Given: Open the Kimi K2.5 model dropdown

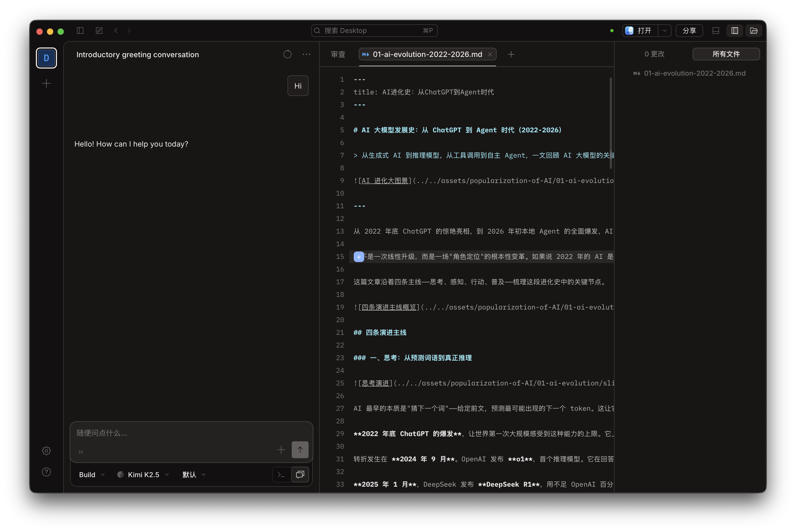Looking at the screenshot, I should point(143,474).
